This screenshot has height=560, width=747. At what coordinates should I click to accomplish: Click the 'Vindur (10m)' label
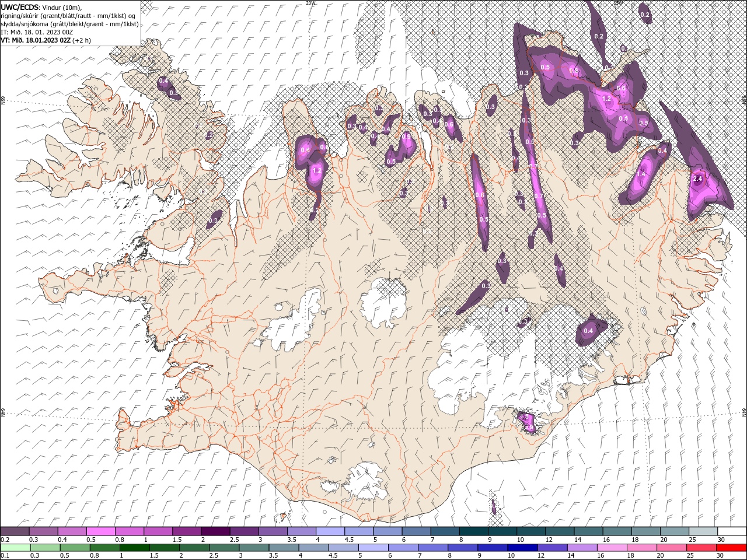coord(63,6)
